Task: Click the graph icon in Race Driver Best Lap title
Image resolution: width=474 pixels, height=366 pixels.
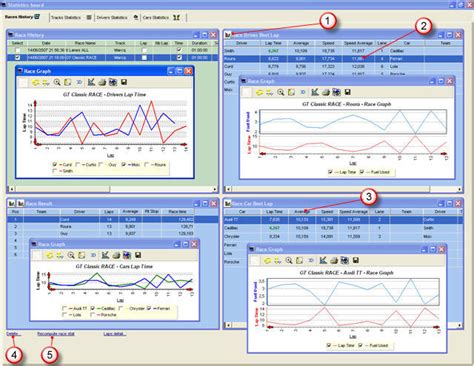Action: (228, 35)
